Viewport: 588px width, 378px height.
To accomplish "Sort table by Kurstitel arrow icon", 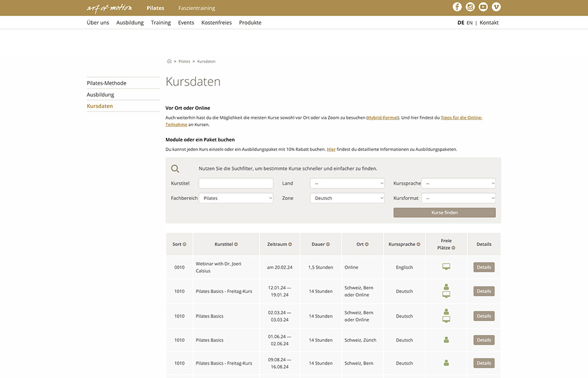I will (236, 244).
